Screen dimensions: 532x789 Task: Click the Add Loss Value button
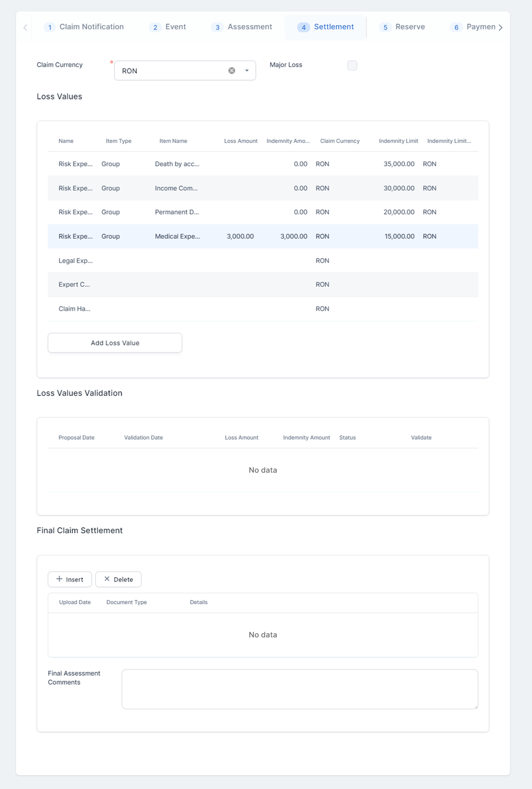[115, 343]
